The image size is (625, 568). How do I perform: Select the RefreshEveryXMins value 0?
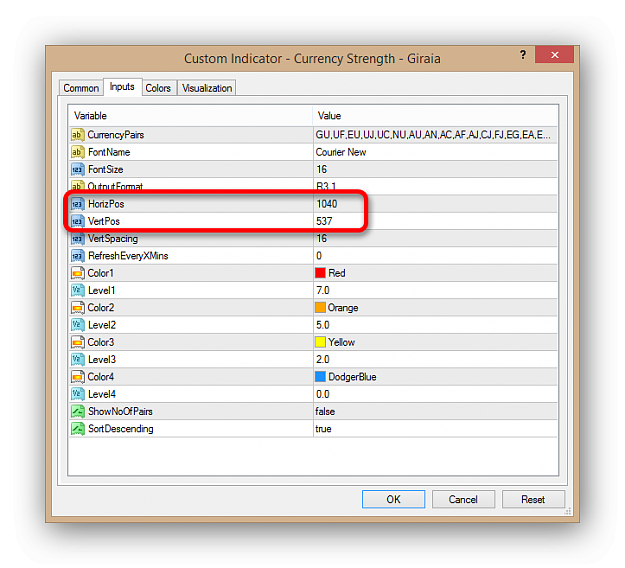pyautogui.click(x=319, y=256)
